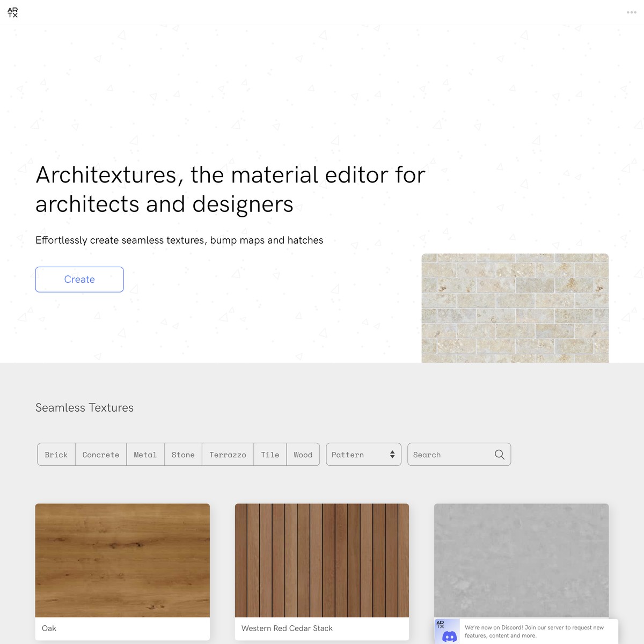Click the ARTX logo
Screen dimensions: 644x644
12,12
